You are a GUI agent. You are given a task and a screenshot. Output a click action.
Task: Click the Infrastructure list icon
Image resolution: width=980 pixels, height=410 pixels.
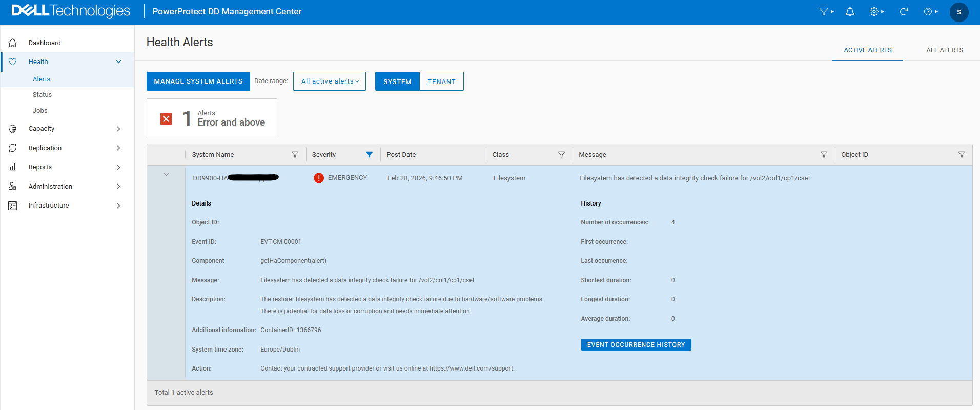[13, 206]
